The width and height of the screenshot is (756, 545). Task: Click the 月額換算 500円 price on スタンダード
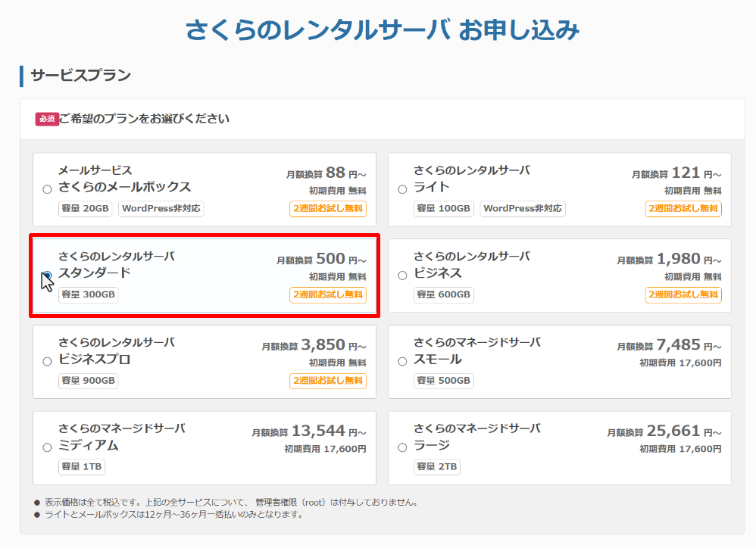[x=320, y=260]
